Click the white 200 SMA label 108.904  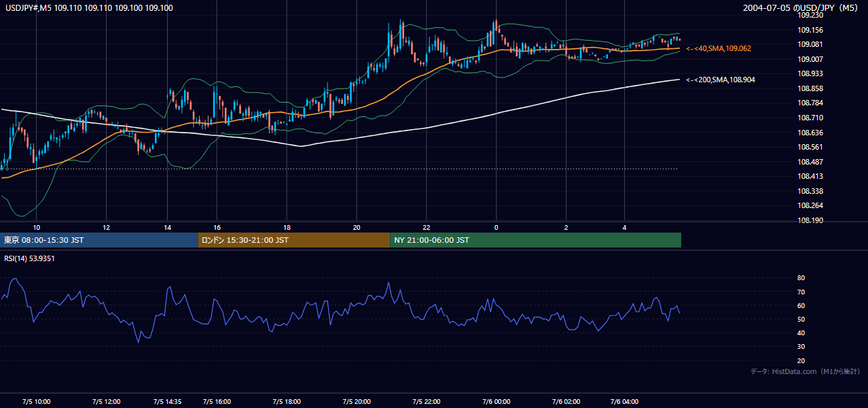tap(721, 80)
